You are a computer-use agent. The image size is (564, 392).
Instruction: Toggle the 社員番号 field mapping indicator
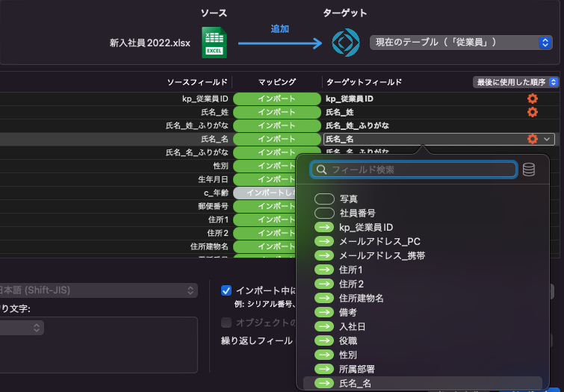click(324, 214)
